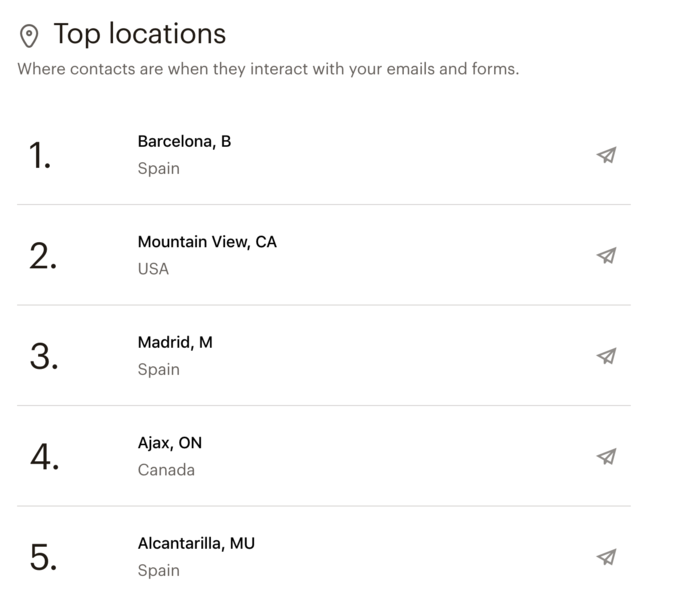This screenshot has height=600, width=674.
Task: Click rank number 2 in the list
Action: 43,256
